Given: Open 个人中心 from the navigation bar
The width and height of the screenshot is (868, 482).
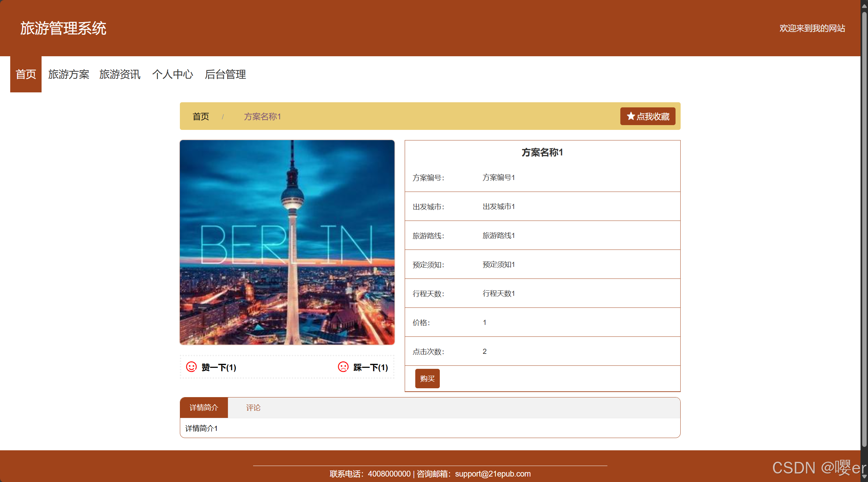Looking at the screenshot, I should 172,74.
